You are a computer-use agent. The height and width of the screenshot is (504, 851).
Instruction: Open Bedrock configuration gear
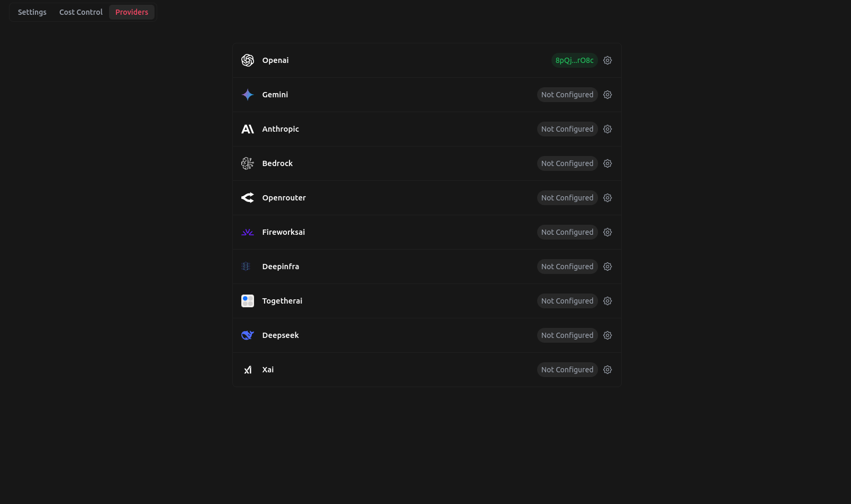pos(608,163)
